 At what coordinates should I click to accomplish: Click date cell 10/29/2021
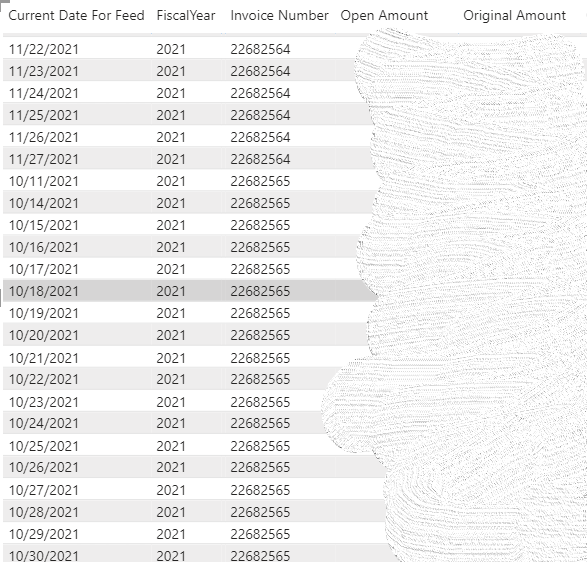(x=44, y=534)
